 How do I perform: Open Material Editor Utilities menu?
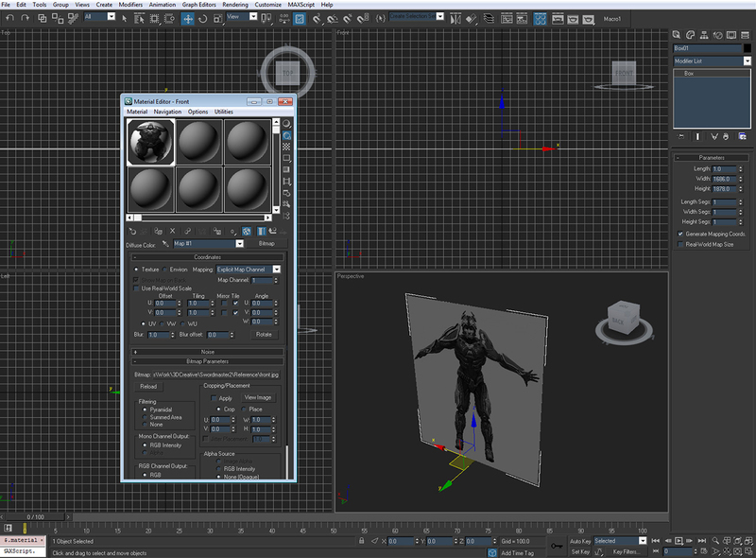[224, 112]
